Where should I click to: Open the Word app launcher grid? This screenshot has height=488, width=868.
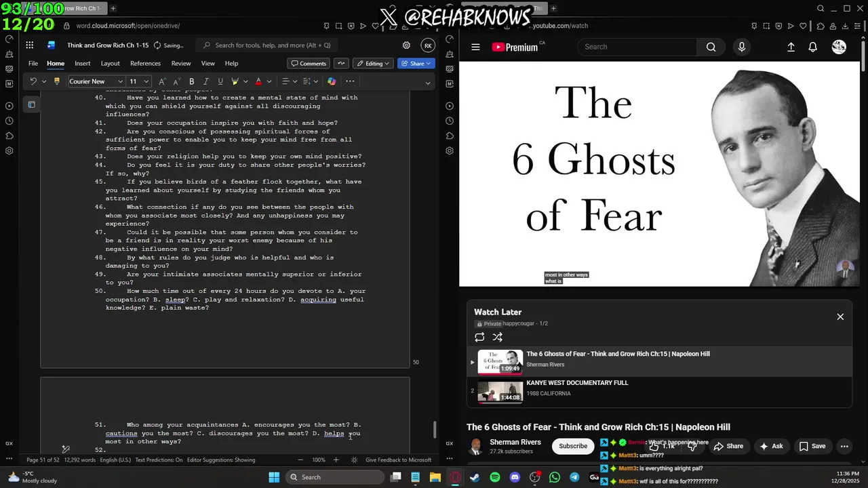(x=30, y=45)
